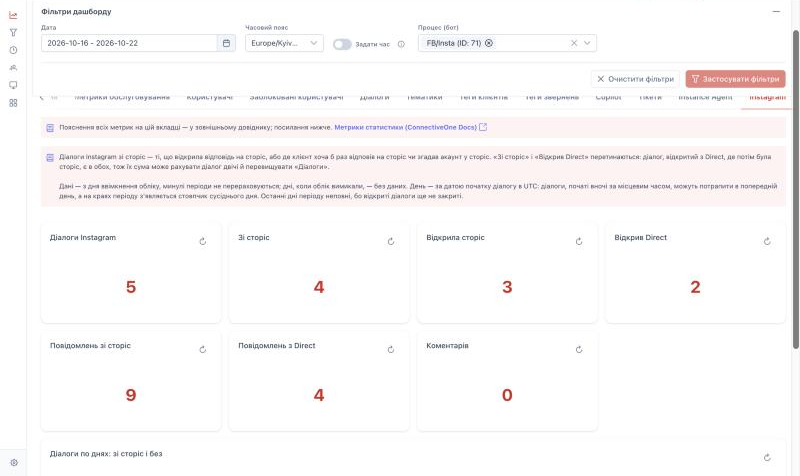
Task: Click the Коментарів value 0
Action: [507, 395]
